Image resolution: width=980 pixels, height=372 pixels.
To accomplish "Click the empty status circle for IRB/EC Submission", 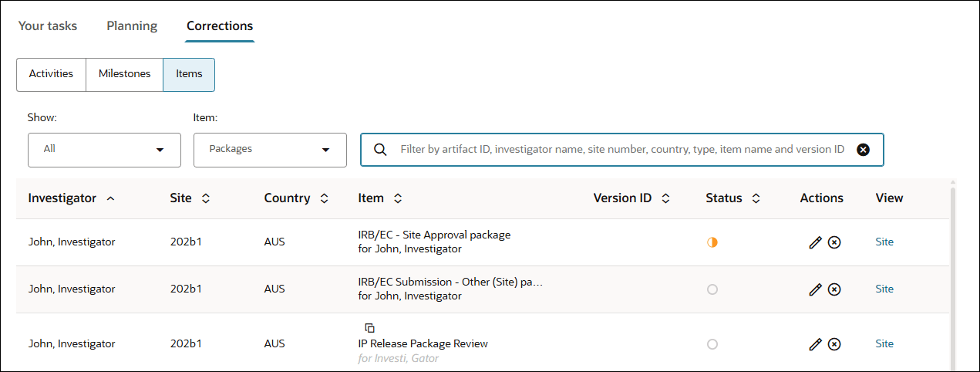I will point(712,289).
